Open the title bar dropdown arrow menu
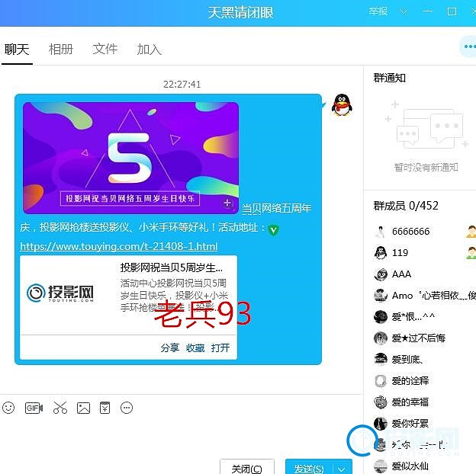Image resolution: width=476 pixels, height=474 pixels. [x=404, y=11]
